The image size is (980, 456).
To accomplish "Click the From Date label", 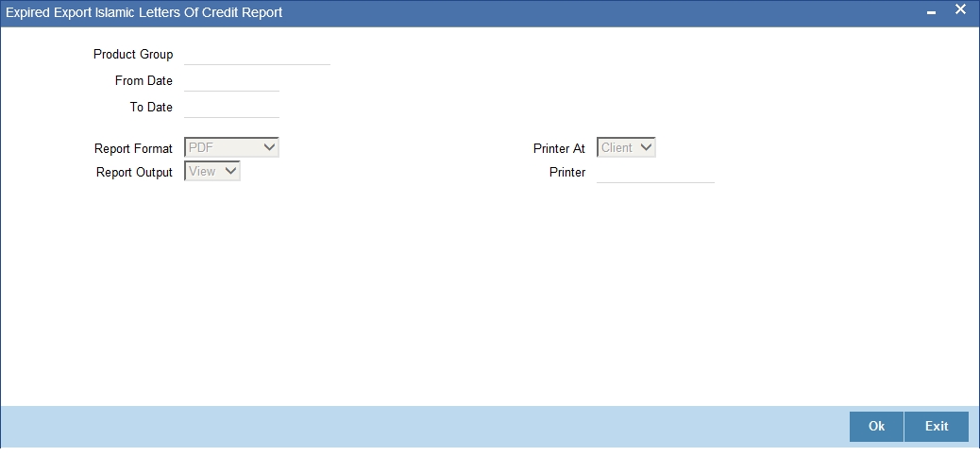I will click(x=144, y=80).
